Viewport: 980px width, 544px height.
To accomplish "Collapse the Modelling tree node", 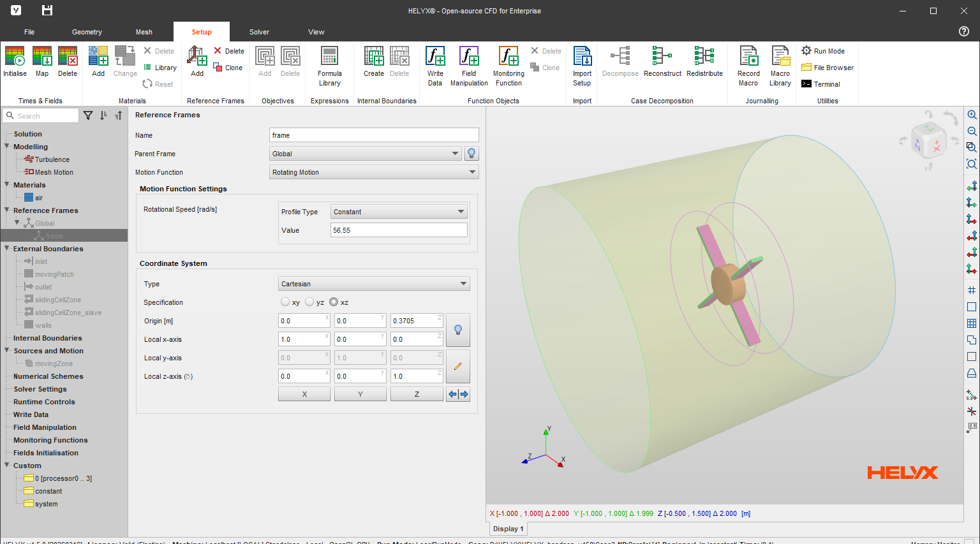I will (x=7, y=147).
